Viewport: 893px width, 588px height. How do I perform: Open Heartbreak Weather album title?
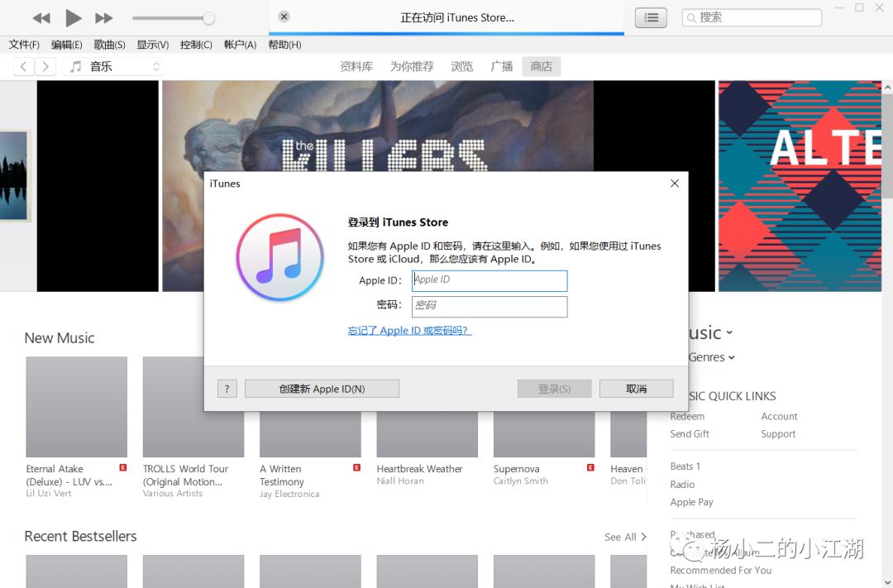click(419, 468)
